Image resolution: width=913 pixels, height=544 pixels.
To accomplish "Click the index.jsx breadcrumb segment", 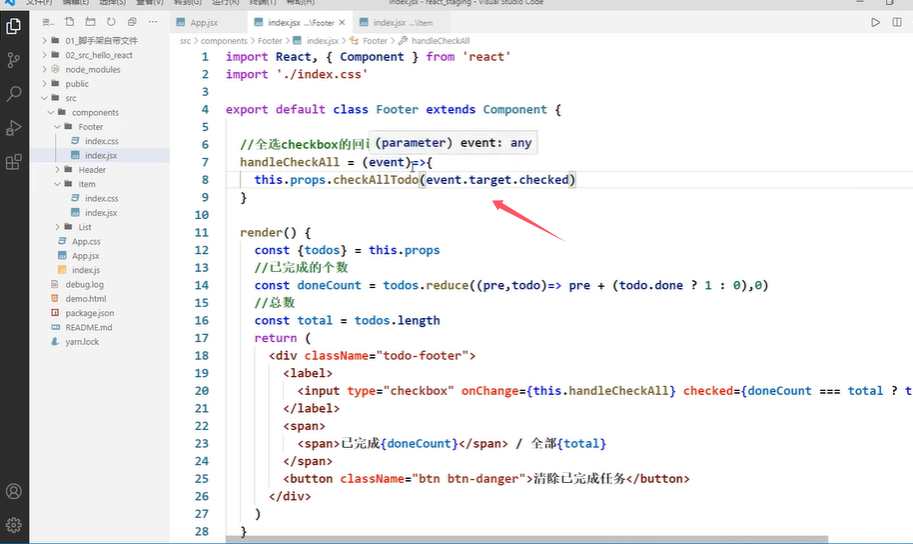I will coord(322,41).
